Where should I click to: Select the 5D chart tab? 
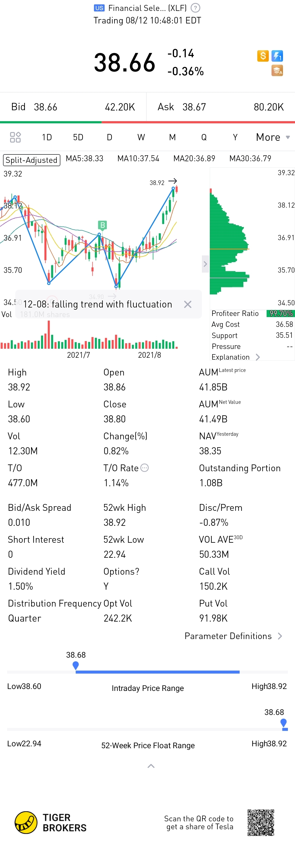78,137
